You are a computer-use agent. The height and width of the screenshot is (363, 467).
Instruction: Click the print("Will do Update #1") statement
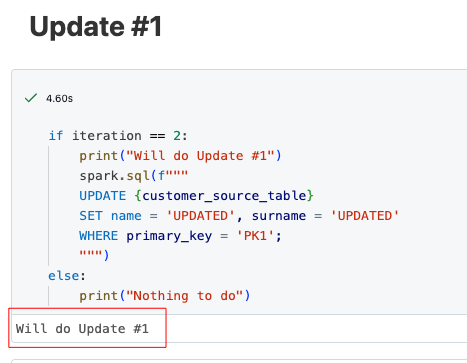pyautogui.click(x=180, y=156)
